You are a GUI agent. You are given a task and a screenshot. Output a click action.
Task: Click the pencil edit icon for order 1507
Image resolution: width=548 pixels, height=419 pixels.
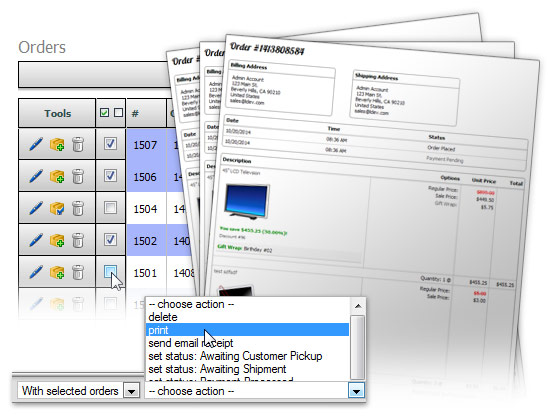tap(36, 144)
